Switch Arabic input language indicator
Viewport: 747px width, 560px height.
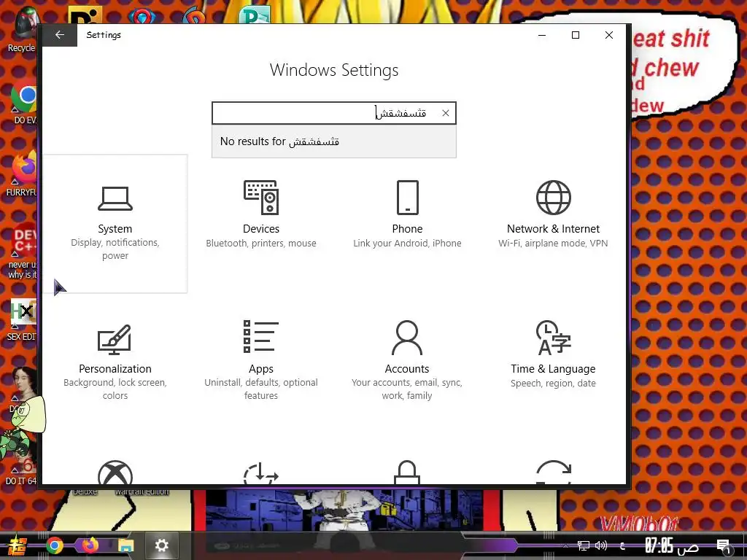click(x=623, y=545)
